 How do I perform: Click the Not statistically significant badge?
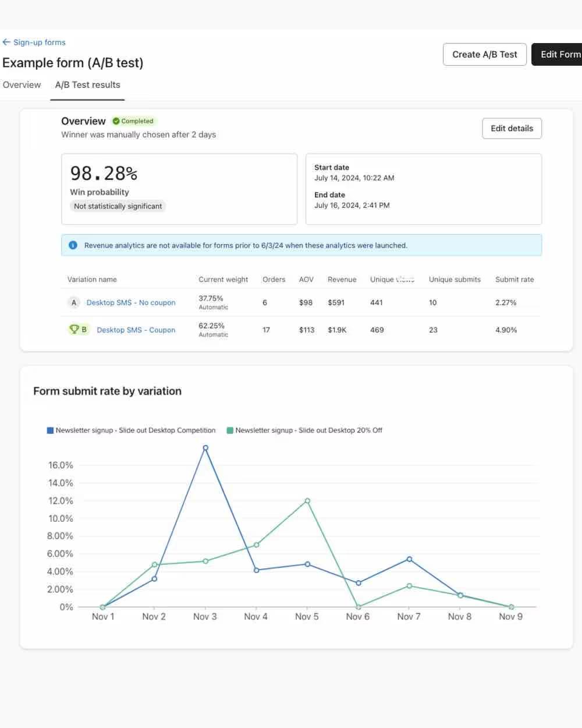tap(118, 206)
